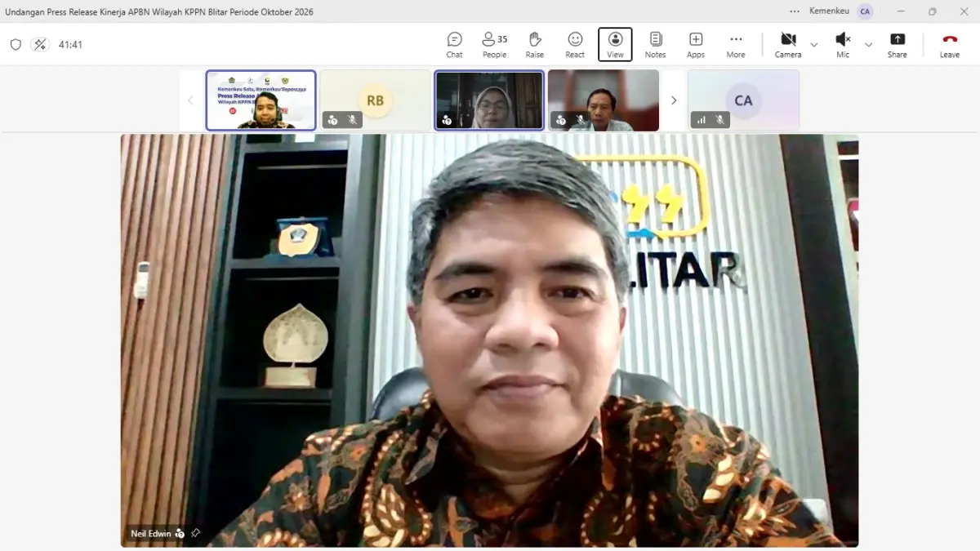Click the muted mic icon on CA tile
Screen dimensions: 980x551
click(720, 120)
